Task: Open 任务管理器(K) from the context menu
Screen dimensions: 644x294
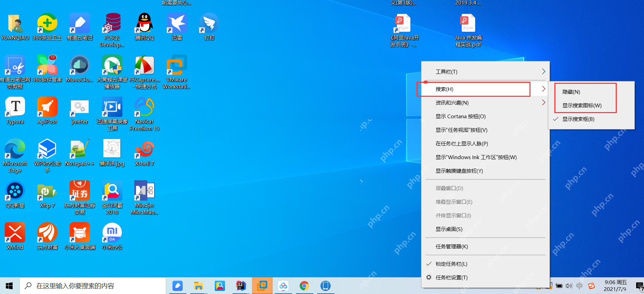Action: 485,247
